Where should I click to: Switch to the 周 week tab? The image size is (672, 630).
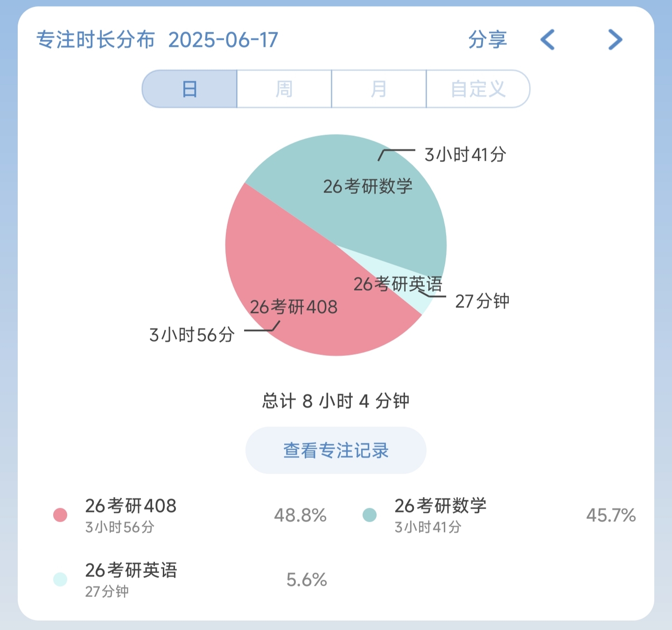284,89
